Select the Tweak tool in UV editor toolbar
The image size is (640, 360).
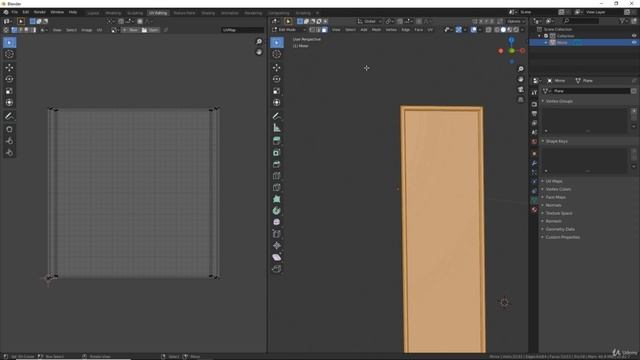tap(9, 42)
